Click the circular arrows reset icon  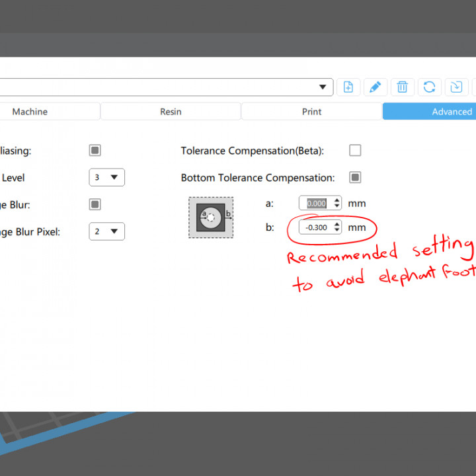click(x=429, y=87)
